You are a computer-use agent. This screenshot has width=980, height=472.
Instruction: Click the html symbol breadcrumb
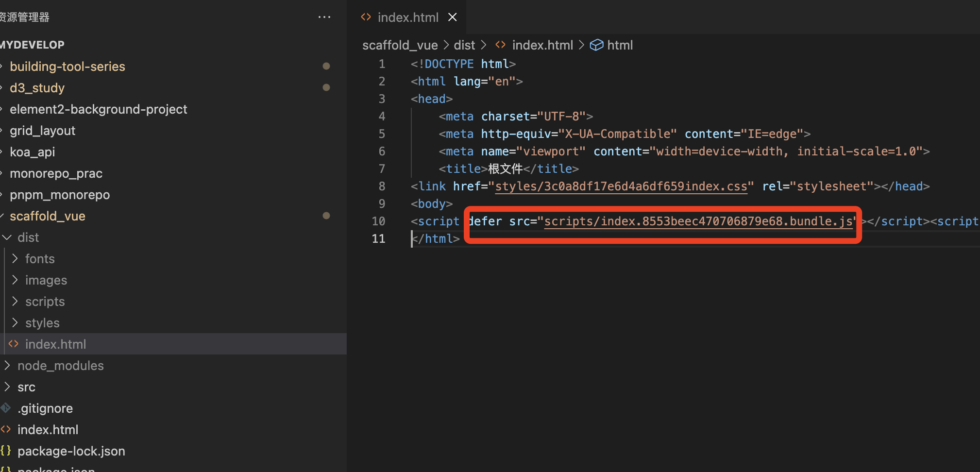point(620,45)
